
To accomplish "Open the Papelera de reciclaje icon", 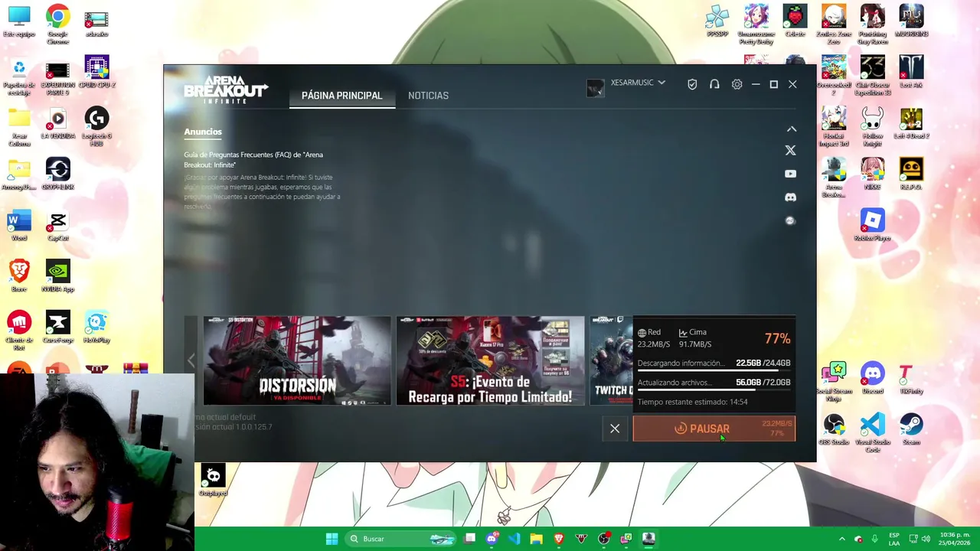I will point(19,76).
